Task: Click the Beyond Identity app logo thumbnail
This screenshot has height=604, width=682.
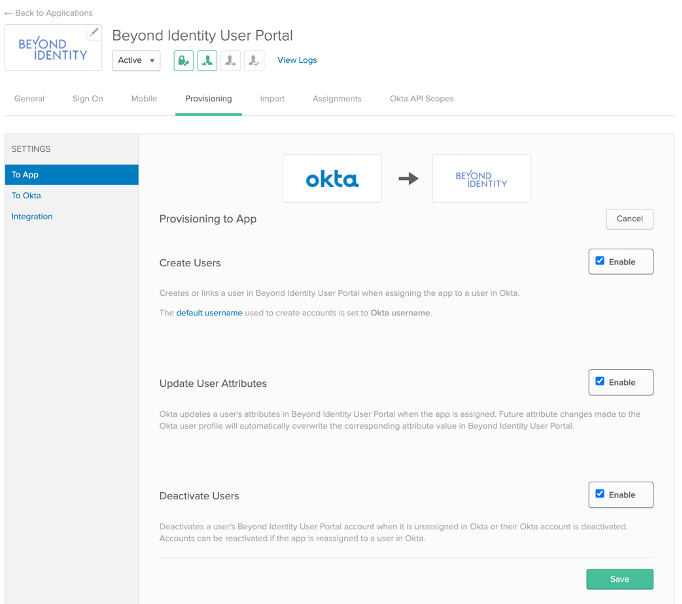Action: (52, 48)
